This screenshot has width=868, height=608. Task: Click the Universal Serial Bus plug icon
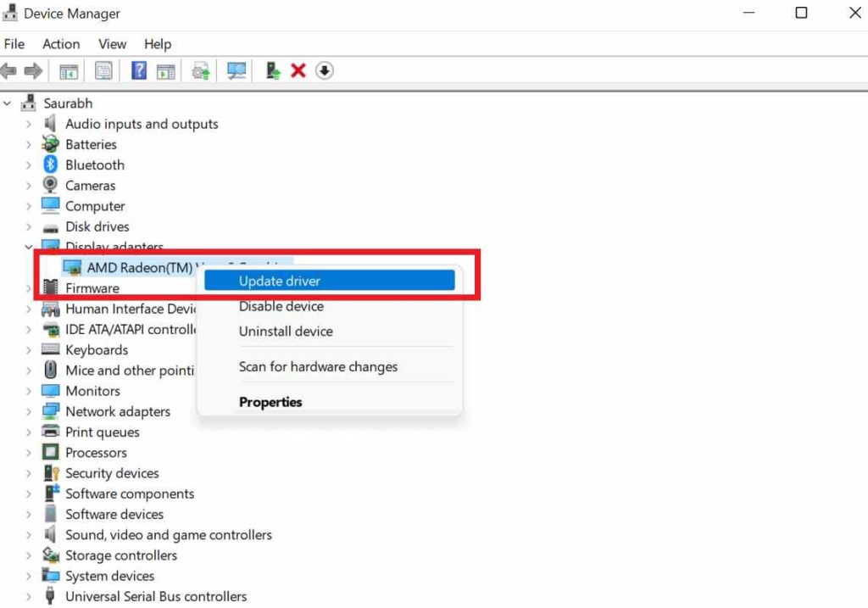50,596
